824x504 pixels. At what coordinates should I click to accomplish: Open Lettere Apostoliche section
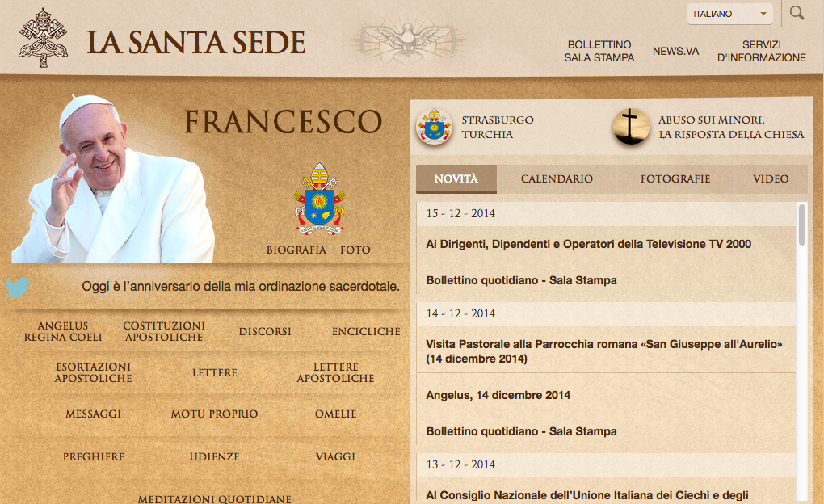coord(336,372)
